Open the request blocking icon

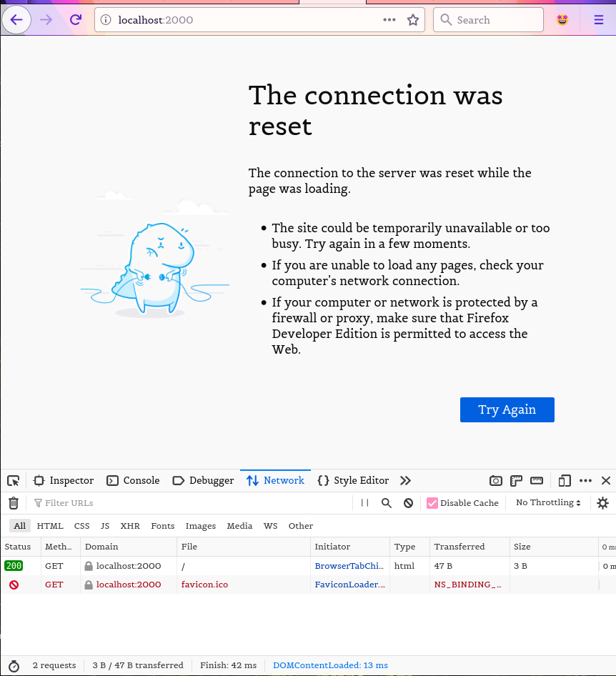[408, 503]
